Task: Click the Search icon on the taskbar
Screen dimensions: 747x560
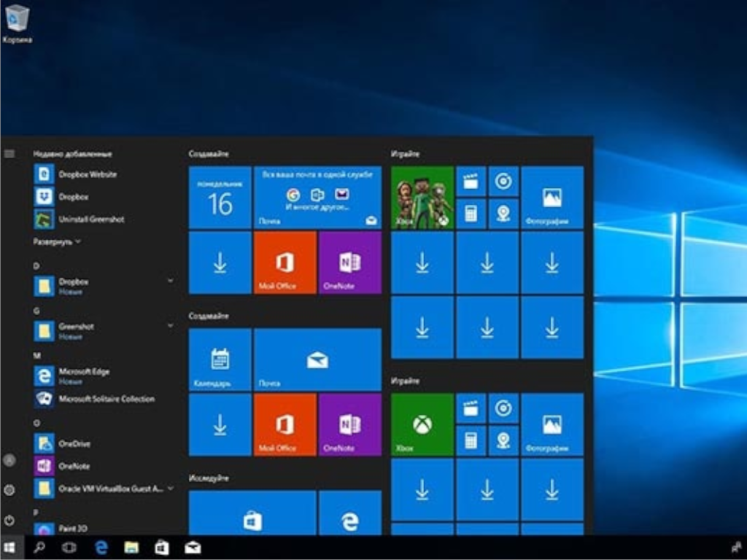Action: 40,548
